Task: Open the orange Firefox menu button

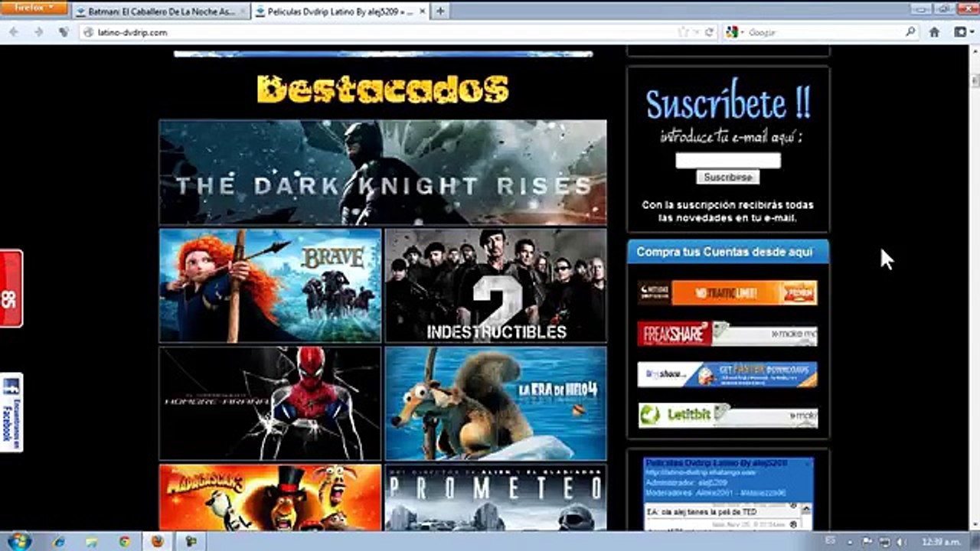Action: point(34,8)
